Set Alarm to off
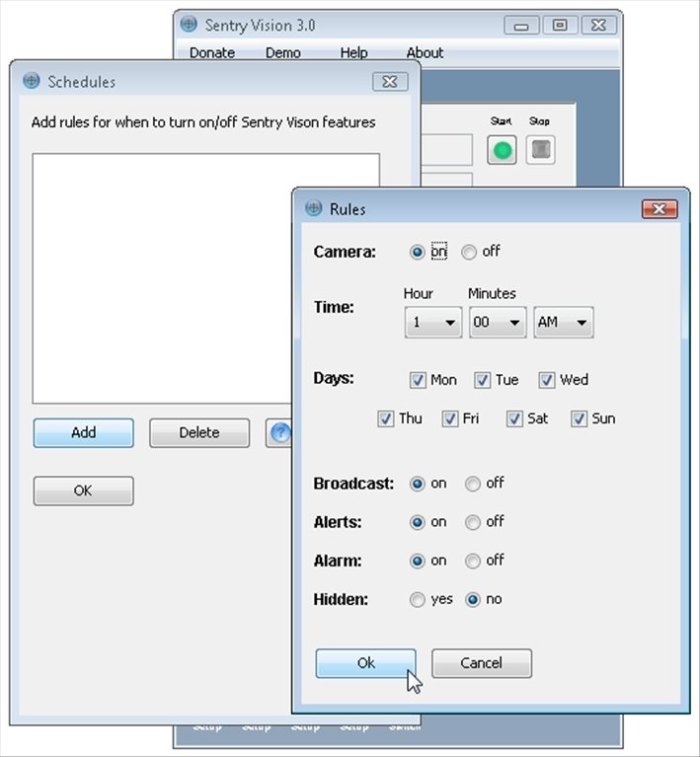 pos(473,561)
